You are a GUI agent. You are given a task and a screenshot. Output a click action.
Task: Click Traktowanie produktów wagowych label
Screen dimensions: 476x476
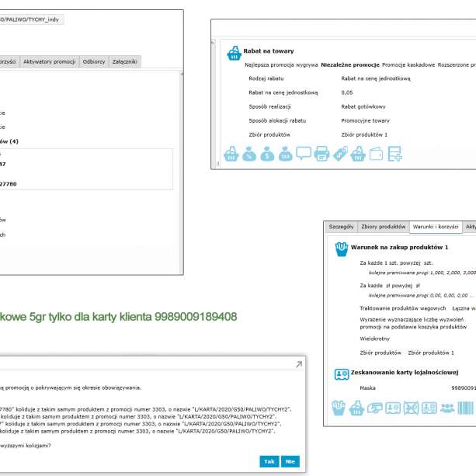click(x=403, y=308)
